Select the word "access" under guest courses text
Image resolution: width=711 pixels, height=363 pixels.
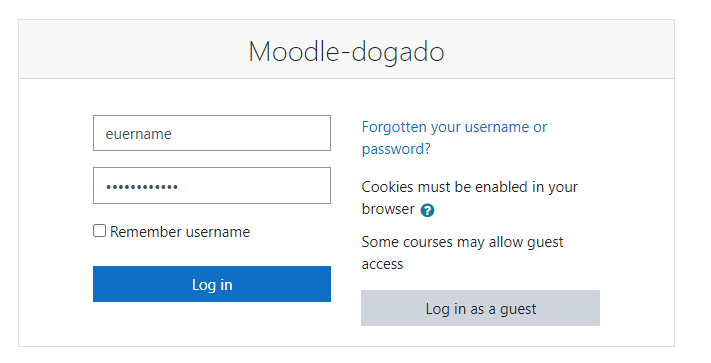[x=382, y=264]
